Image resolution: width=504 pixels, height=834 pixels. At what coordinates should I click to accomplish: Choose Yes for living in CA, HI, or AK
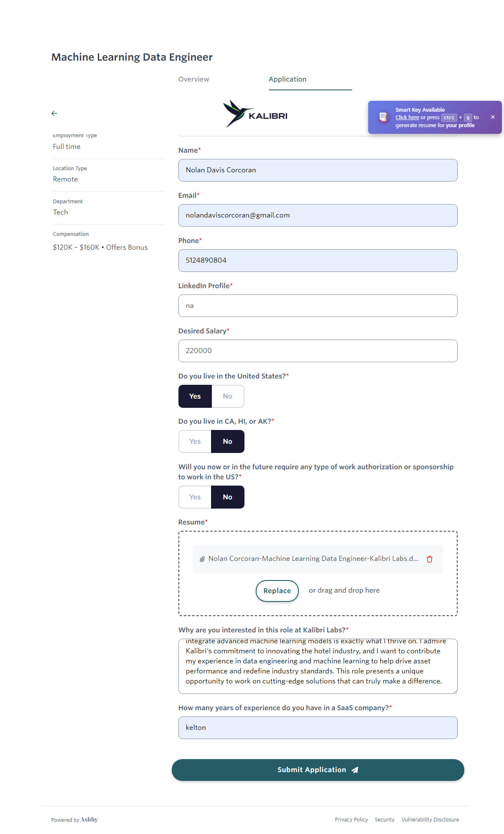point(195,441)
